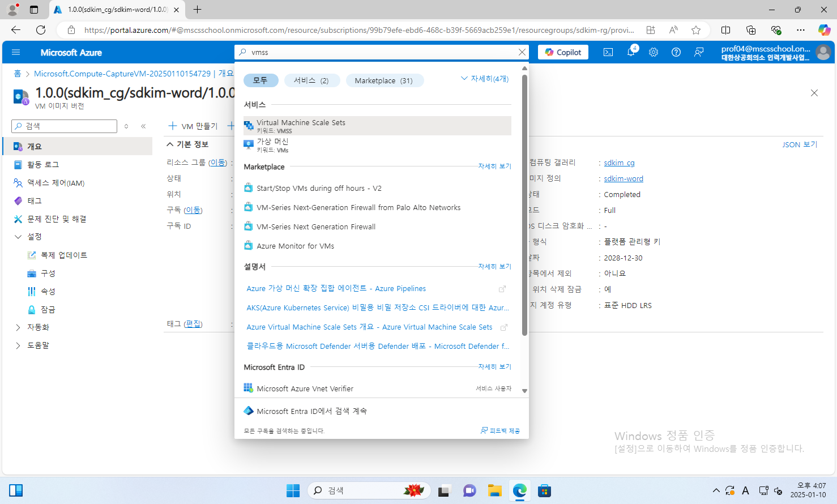Open VM-Series Next Generation Firewall result
This screenshot has height=504, width=837.
316,227
